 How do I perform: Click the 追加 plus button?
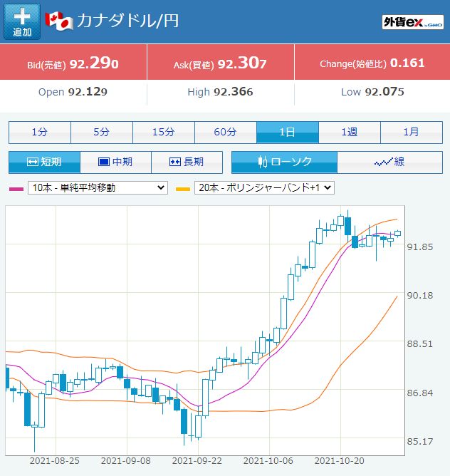click(x=22, y=21)
